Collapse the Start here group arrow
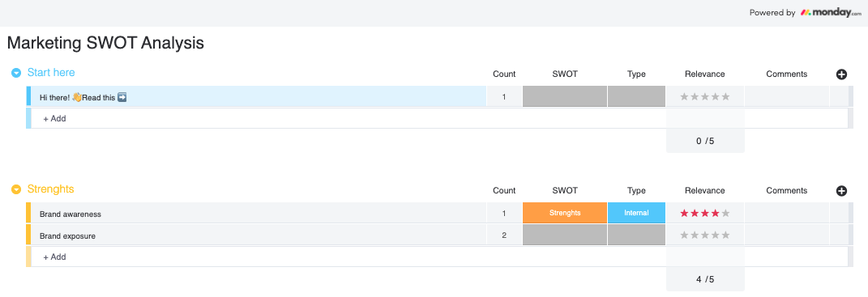Image resolution: width=868 pixels, height=297 pixels. point(16,73)
